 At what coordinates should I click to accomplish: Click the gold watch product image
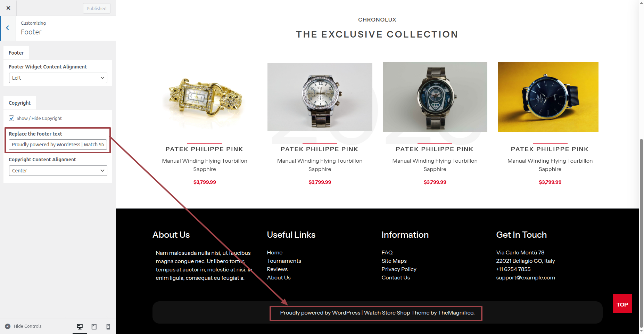click(205, 97)
